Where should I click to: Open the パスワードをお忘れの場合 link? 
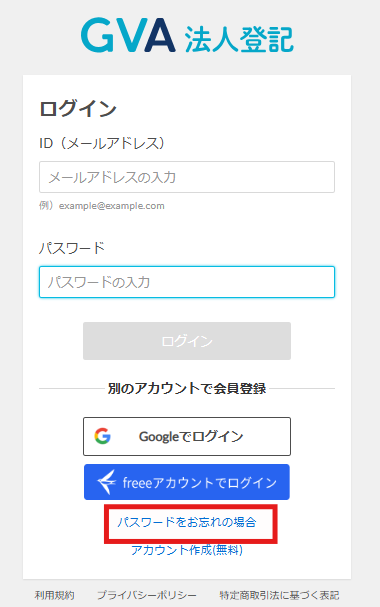(x=187, y=522)
